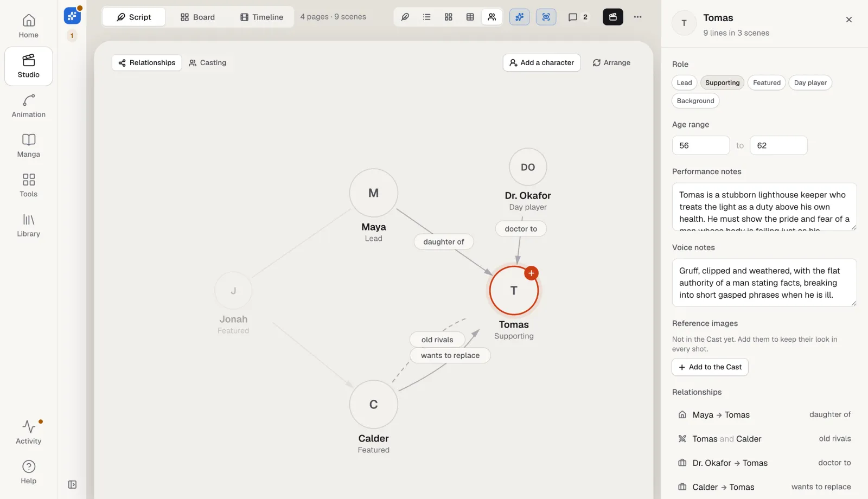868x499 pixels.
Task: Open the Animation section
Action: (x=28, y=106)
